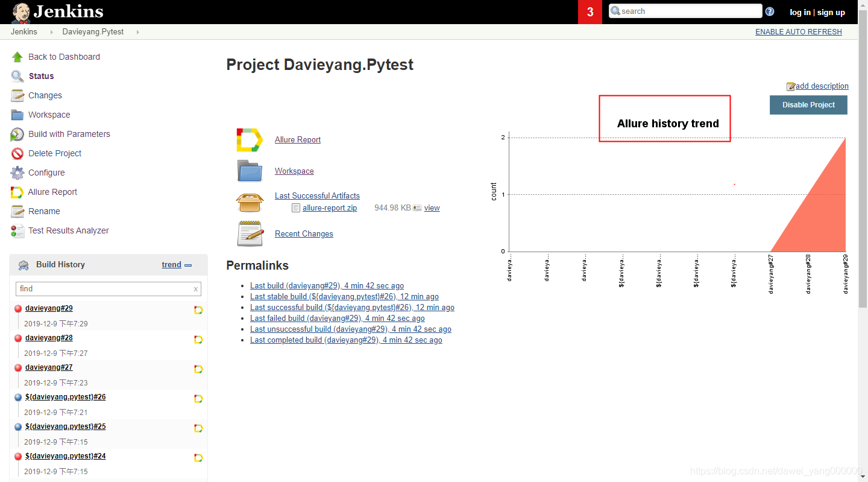Click the Build with Parameters clock icon

point(17,134)
